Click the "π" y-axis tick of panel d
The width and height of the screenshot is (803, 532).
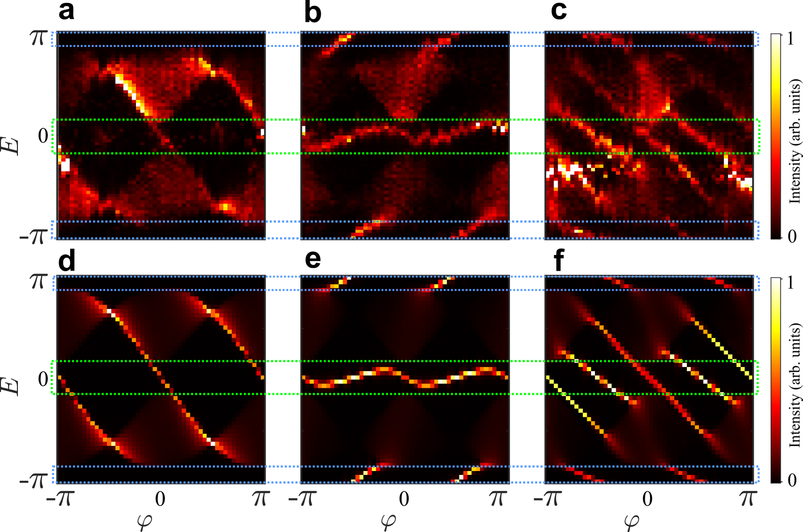[x=40, y=281]
